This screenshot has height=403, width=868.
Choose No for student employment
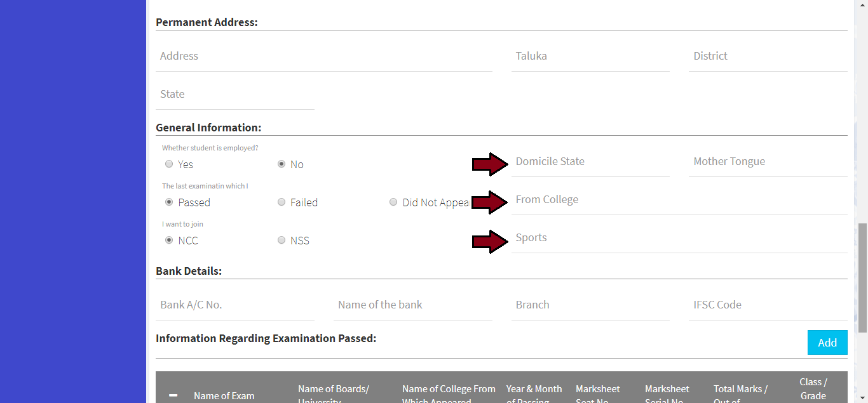click(281, 164)
